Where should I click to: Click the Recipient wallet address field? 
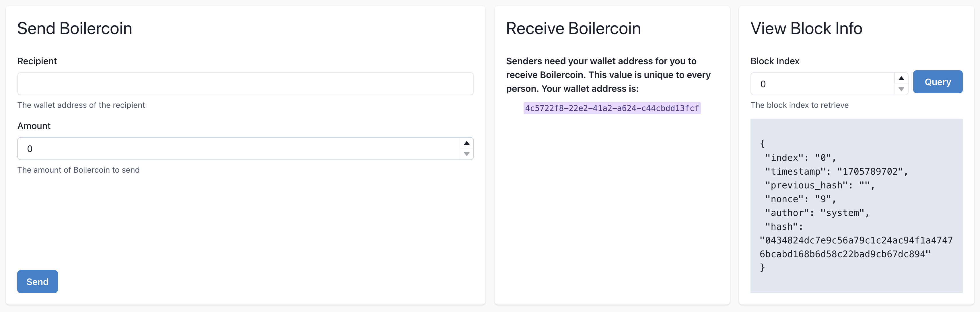245,84
